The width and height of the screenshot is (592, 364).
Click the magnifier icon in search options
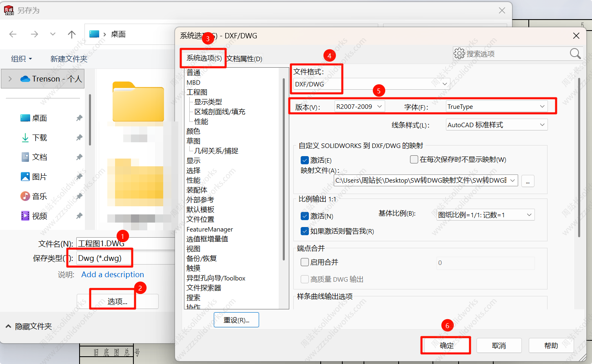(x=575, y=53)
